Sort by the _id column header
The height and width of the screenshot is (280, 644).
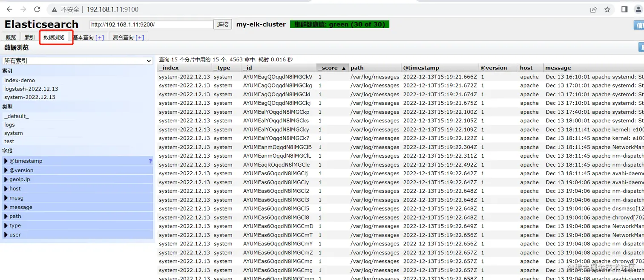tap(279, 68)
